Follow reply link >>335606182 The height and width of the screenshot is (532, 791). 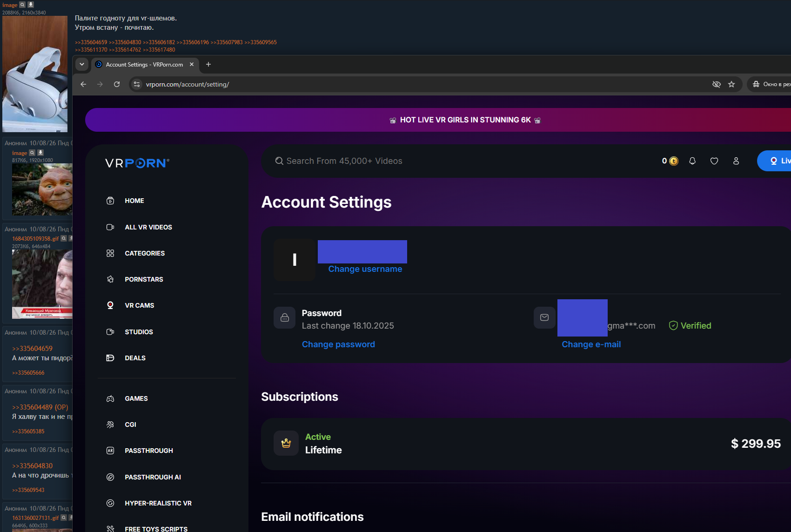pos(159,42)
